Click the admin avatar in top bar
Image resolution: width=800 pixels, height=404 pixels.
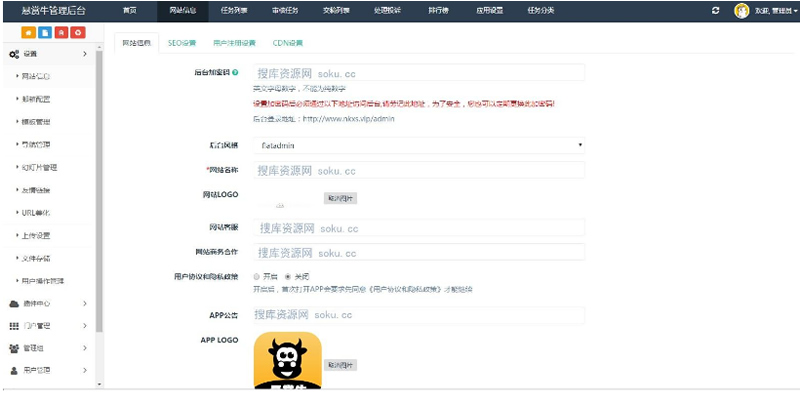(742, 10)
